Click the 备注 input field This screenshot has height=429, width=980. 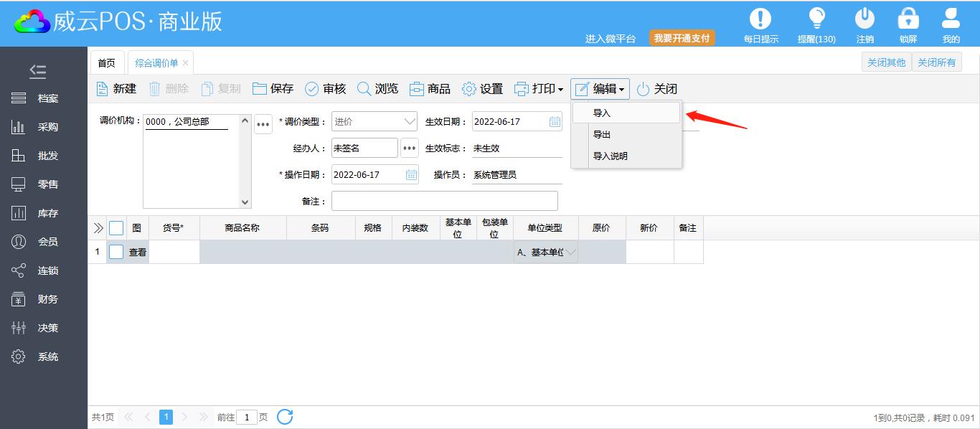point(444,202)
